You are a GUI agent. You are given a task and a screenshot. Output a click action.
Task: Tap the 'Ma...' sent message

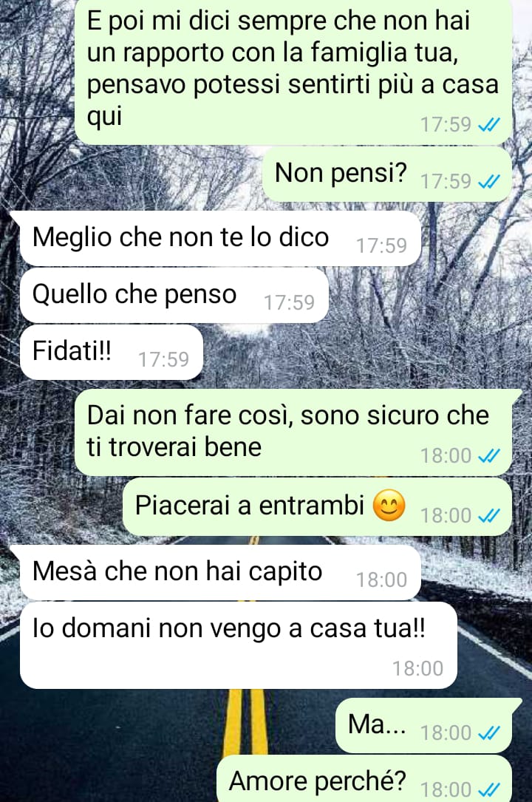[423, 726]
